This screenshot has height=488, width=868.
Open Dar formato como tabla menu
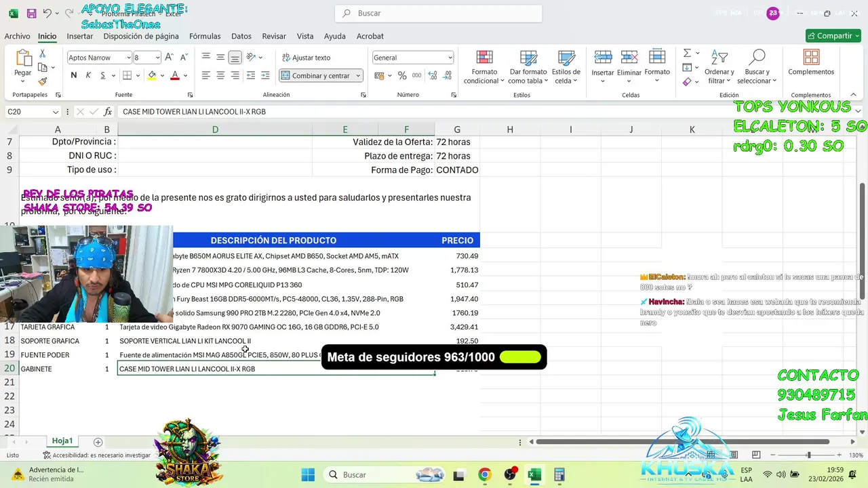(x=528, y=67)
